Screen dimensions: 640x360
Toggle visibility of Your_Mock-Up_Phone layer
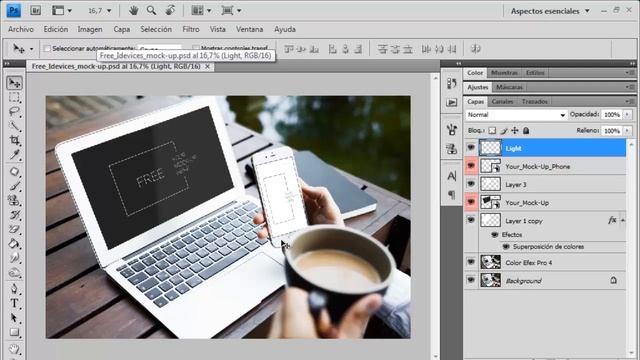[471, 166]
